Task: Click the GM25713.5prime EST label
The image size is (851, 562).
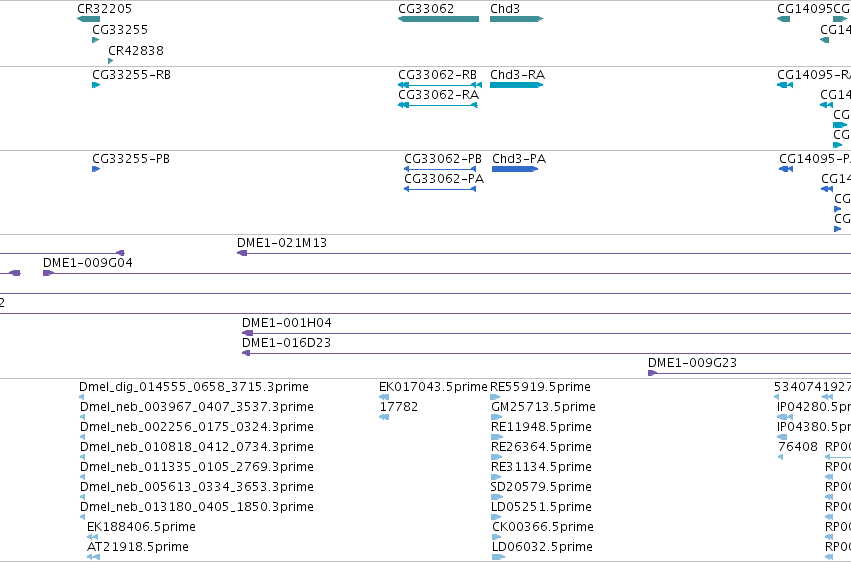Action: [543, 407]
